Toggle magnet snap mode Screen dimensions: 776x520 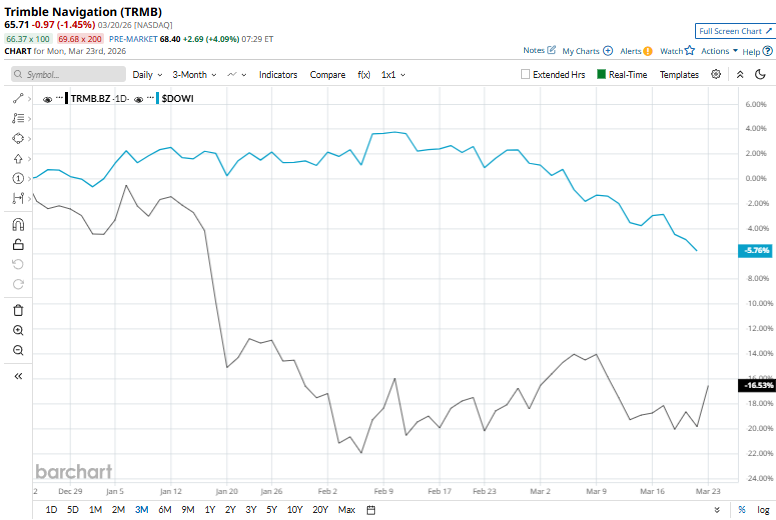tap(18, 225)
